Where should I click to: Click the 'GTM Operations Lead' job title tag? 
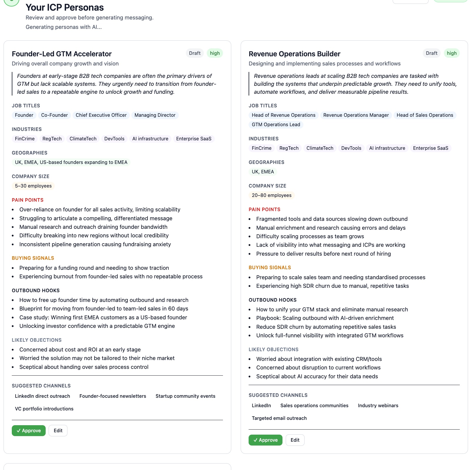(276, 124)
